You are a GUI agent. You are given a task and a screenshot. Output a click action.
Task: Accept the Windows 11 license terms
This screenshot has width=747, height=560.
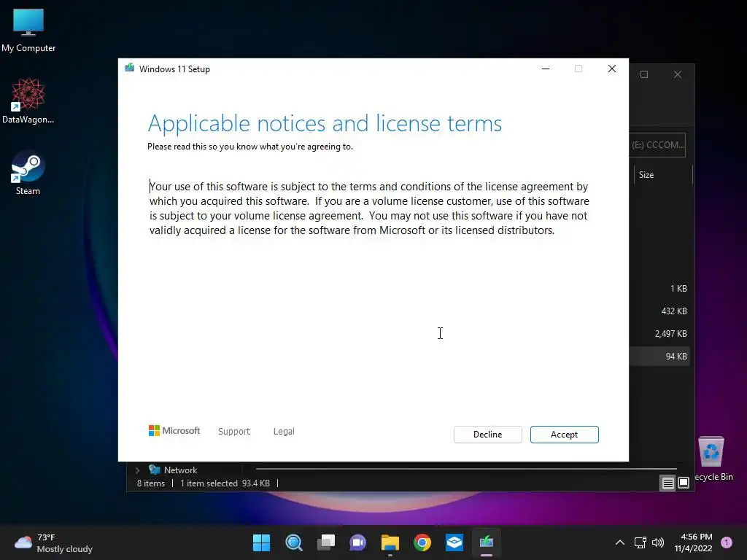[564, 435]
